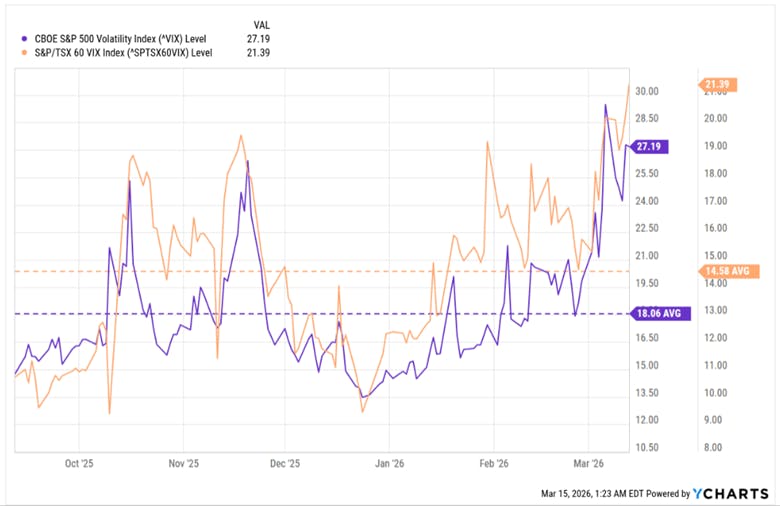
Task: Click the 12.00 right axis tick label
Action: pos(715,337)
